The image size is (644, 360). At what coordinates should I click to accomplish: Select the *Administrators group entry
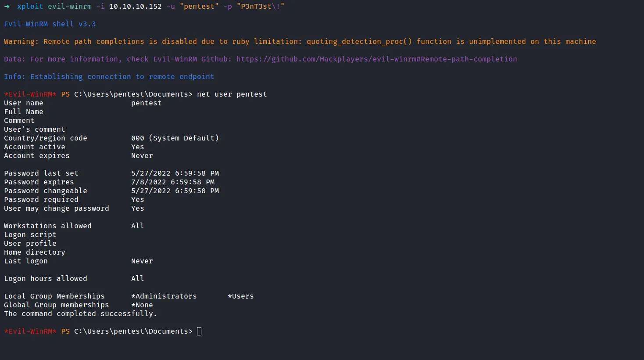[164, 296]
